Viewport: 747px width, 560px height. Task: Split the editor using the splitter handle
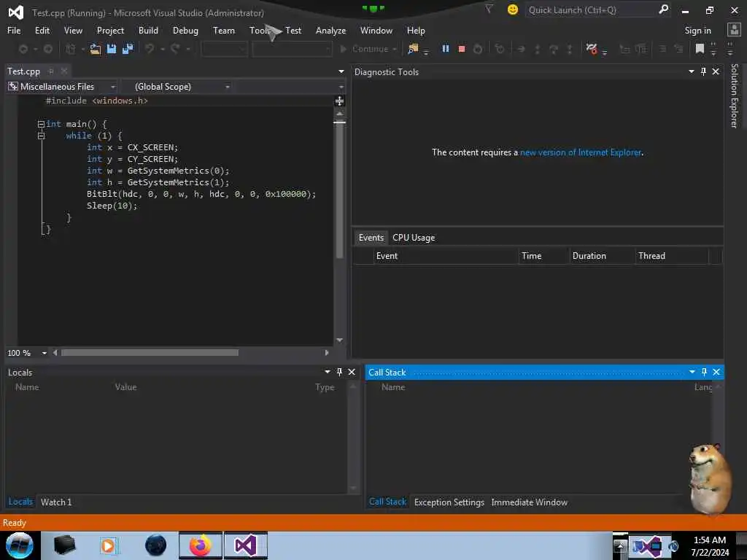pyautogui.click(x=339, y=101)
